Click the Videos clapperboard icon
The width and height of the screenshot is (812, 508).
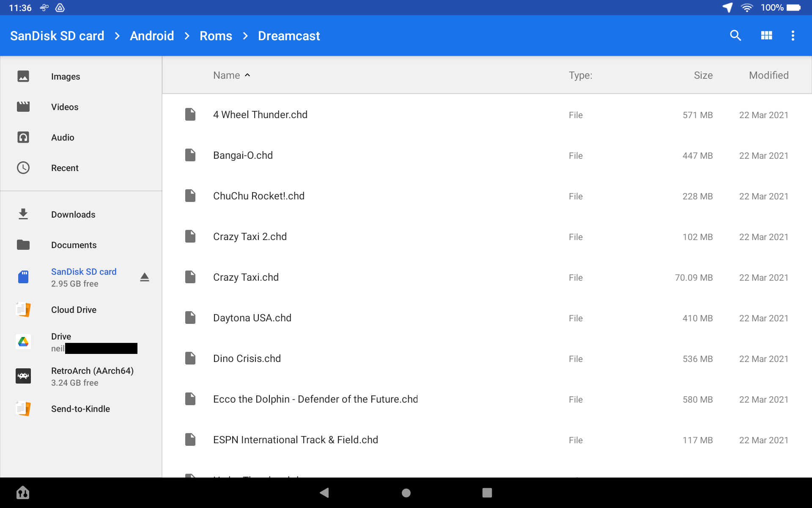23,107
